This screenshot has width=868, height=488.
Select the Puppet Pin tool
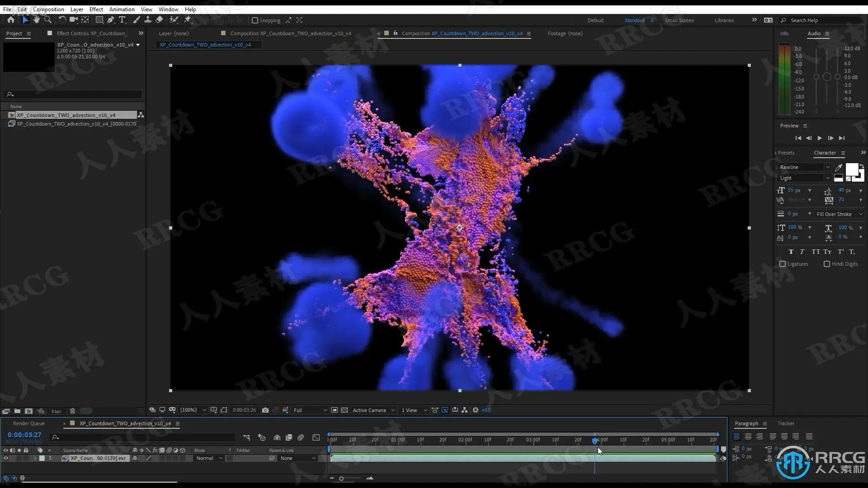pos(188,20)
